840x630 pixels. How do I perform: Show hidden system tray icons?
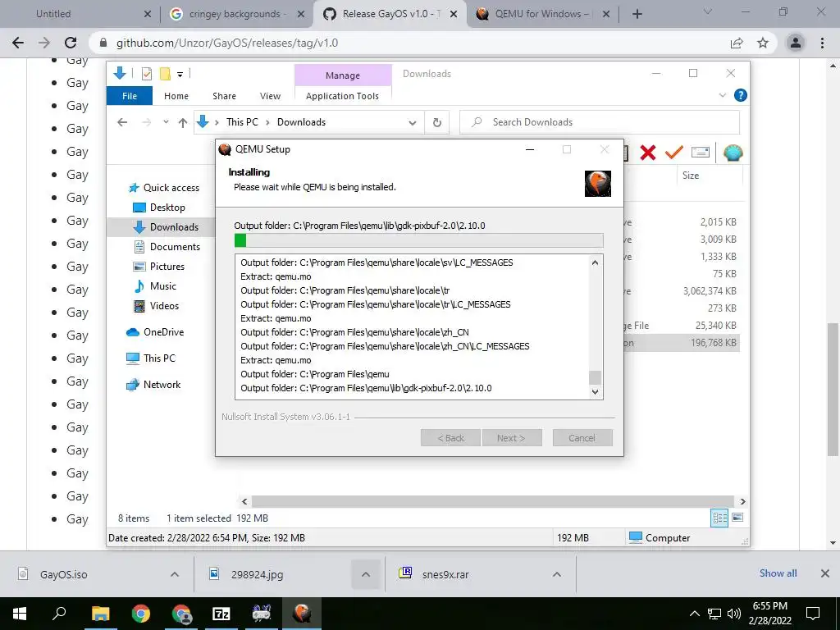point(694,614)
